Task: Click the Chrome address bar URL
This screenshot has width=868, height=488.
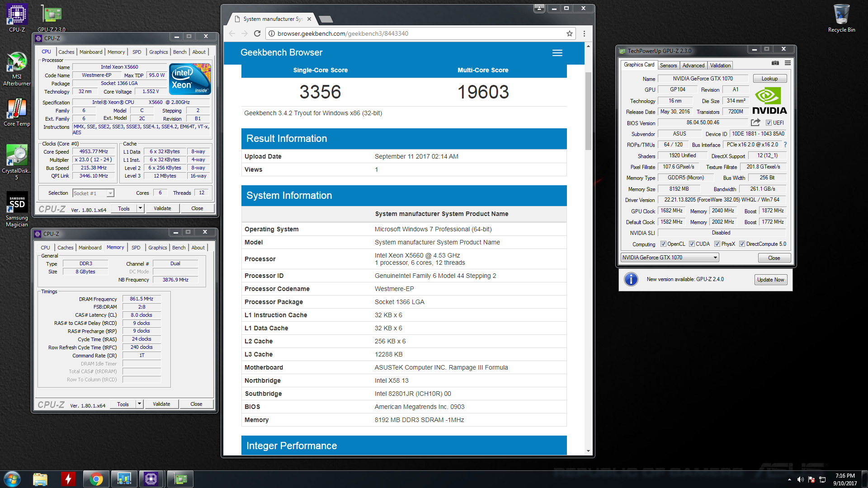Action: (x=343, y=33)
